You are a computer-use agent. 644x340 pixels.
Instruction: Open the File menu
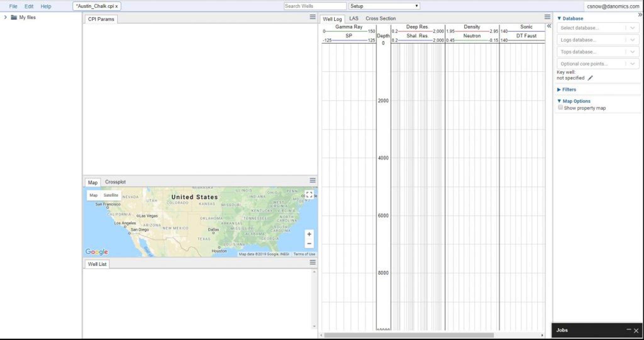(x=13, y=6)
